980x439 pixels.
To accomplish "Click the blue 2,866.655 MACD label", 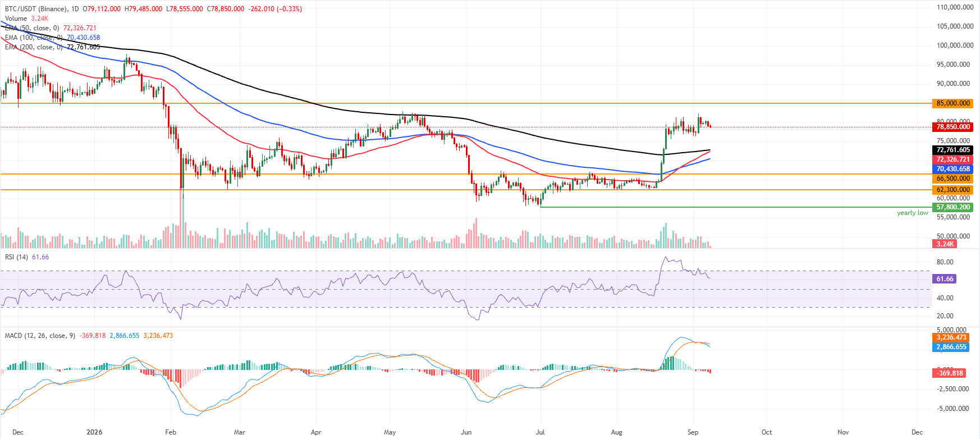I will tap(951, 347).
